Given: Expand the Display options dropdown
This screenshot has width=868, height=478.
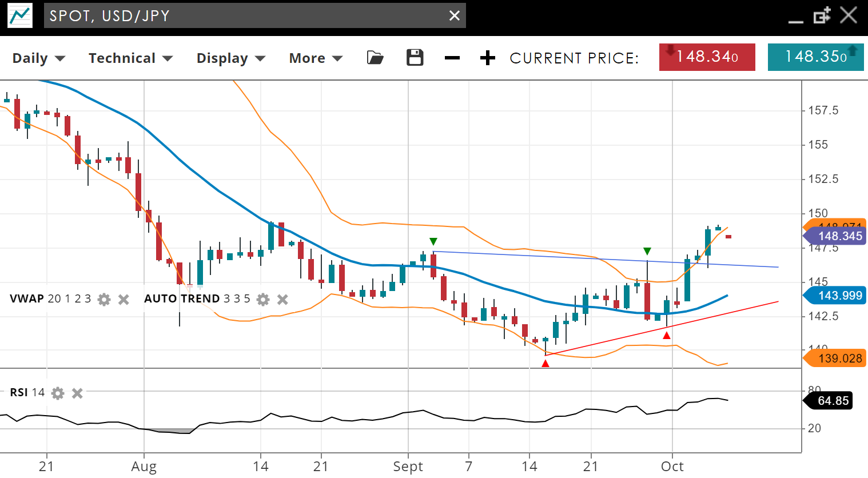Looking at the screenshot, I should click(231, 58).
